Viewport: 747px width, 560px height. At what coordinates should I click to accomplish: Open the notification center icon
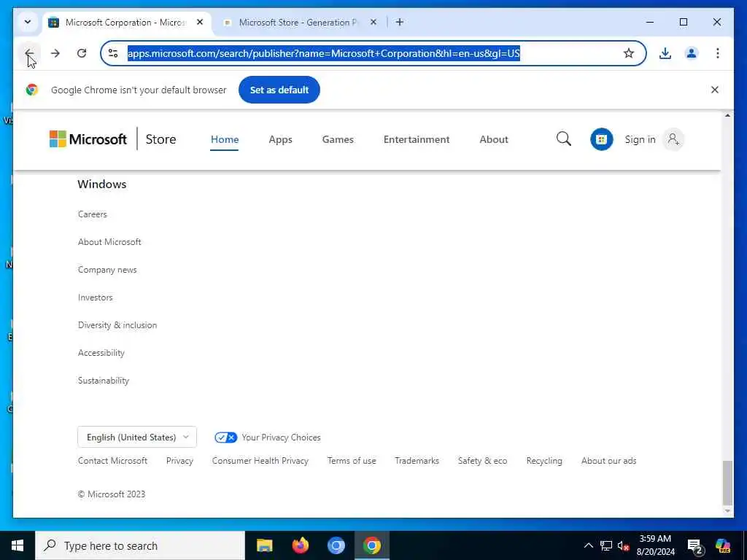point(695,545)
